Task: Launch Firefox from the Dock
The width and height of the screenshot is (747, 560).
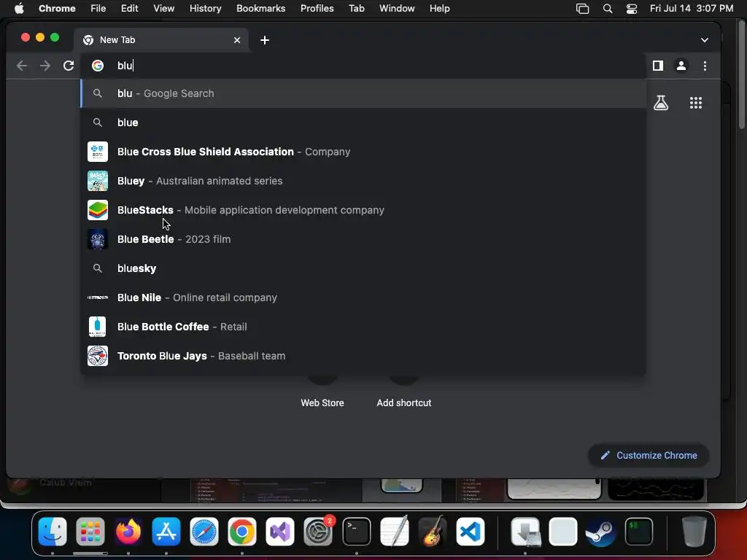Action: pos(128,532)
